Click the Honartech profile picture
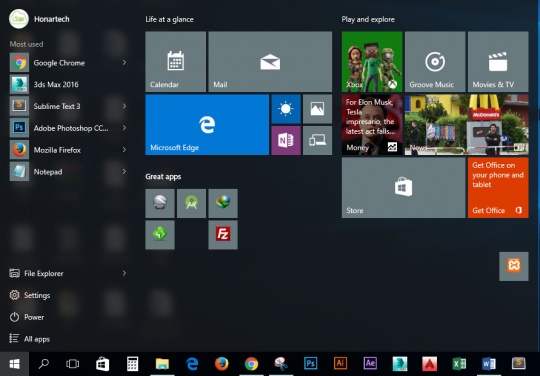The image size is (540, 376). (x=19, y=19)
